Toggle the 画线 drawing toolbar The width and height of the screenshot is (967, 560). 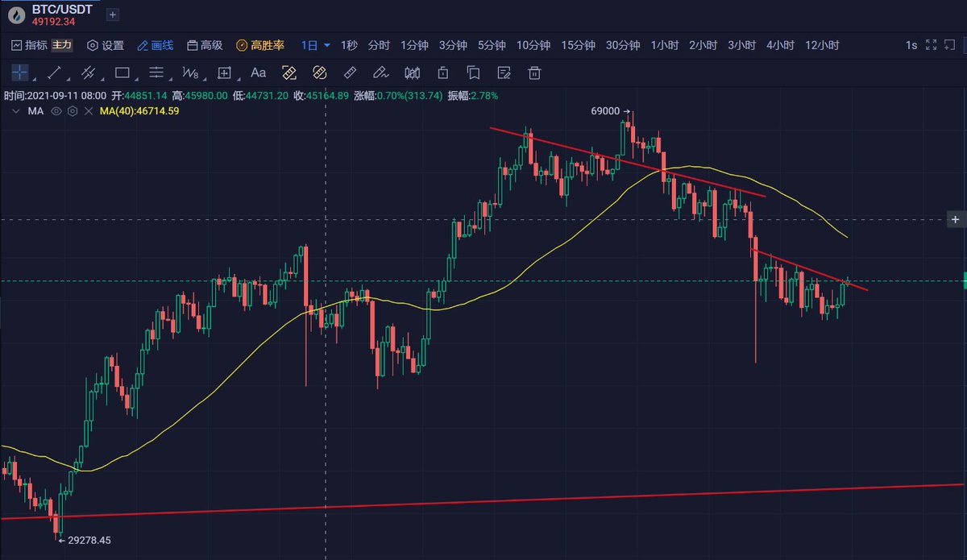156,45
